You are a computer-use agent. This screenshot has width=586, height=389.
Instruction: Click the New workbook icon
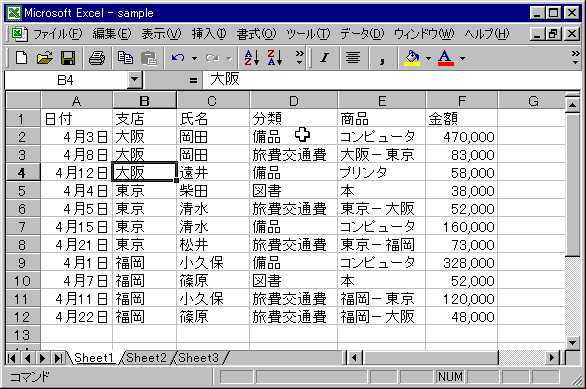(x=21, y=58)
